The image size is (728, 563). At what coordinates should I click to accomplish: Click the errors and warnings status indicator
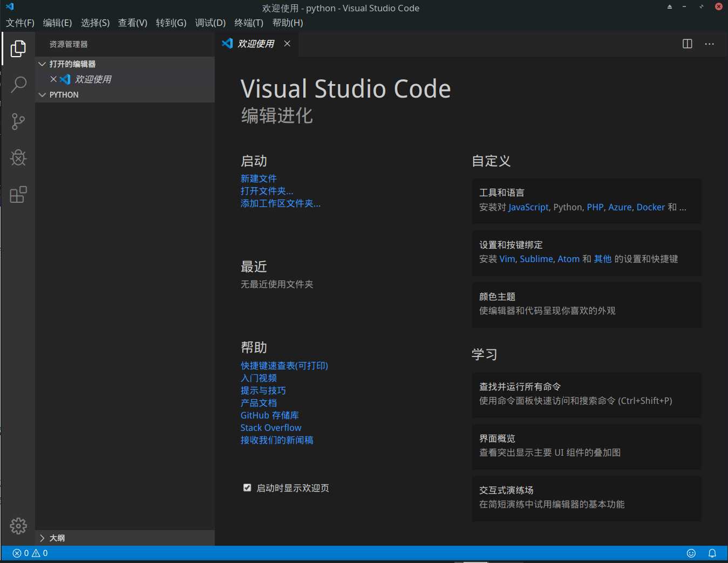[30, 553]
